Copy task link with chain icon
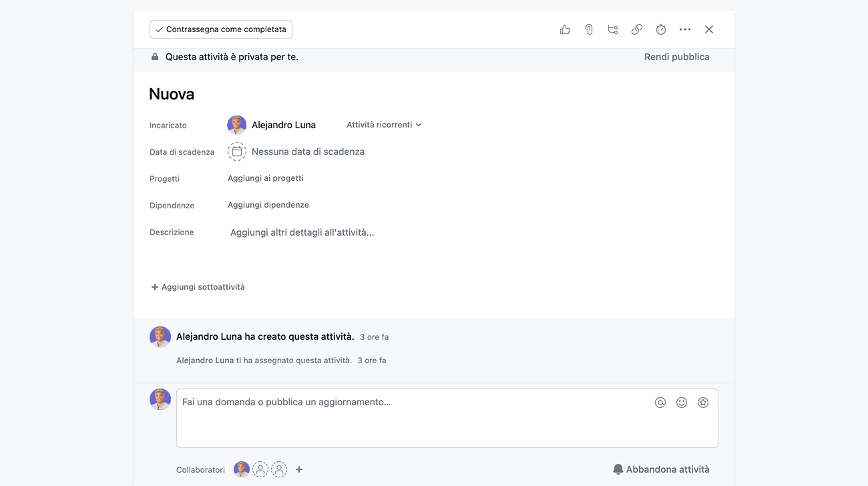 pos(637,29)
